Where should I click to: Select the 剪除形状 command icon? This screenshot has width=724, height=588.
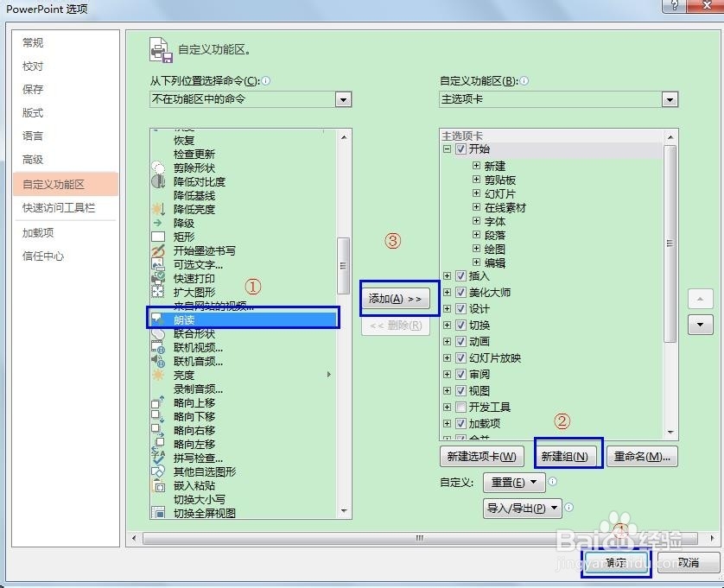[159, 168]
